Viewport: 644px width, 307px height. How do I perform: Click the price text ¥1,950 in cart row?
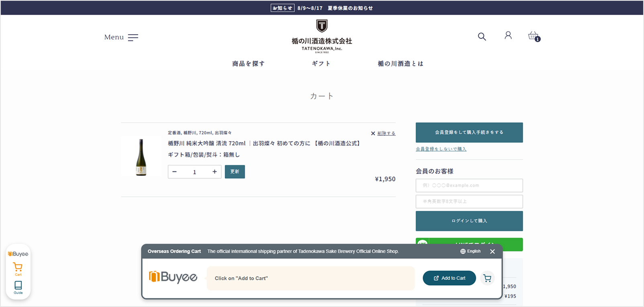tap(385, 179)
